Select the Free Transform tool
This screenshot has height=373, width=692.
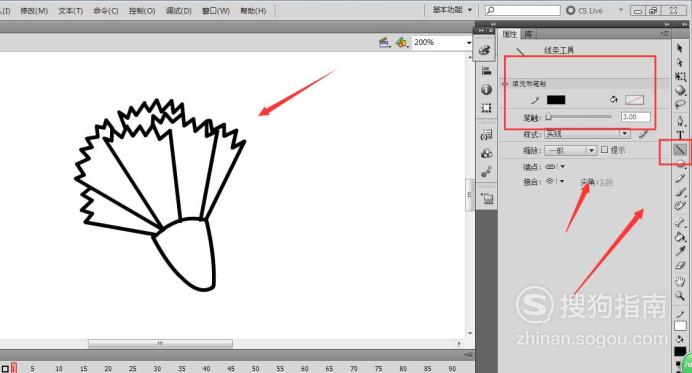tap(680, 76)
